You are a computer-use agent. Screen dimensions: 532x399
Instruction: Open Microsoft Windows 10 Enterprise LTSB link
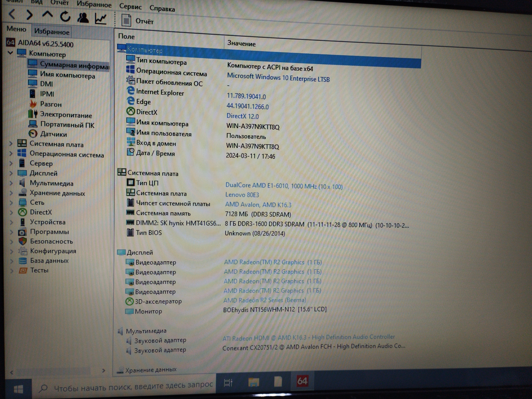click(278, 78)
